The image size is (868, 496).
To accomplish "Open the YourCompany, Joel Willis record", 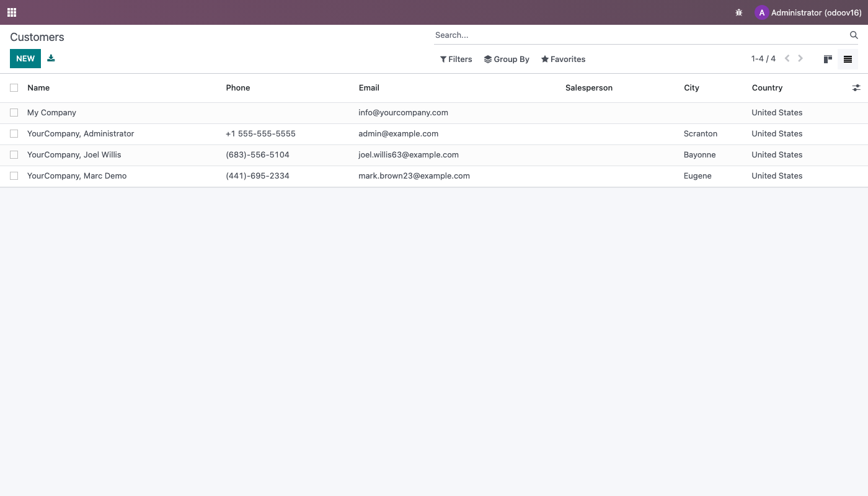I will tap(74, 155).
